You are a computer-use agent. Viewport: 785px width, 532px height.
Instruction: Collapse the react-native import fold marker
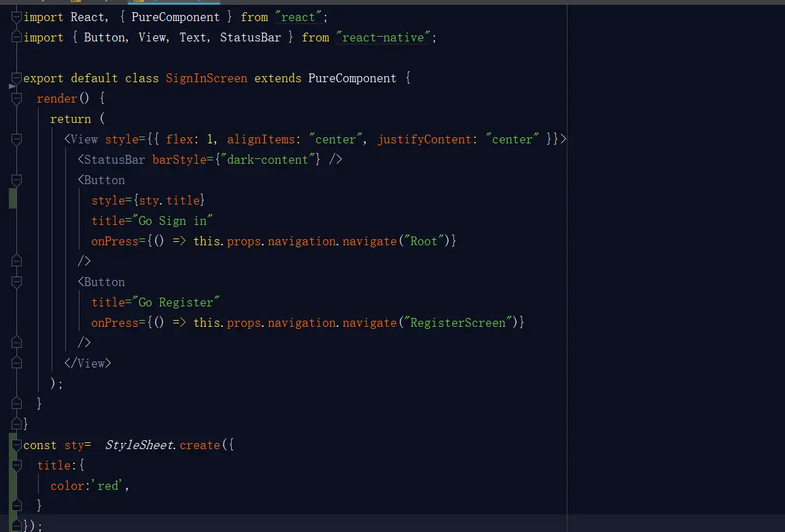click(16, 37)
